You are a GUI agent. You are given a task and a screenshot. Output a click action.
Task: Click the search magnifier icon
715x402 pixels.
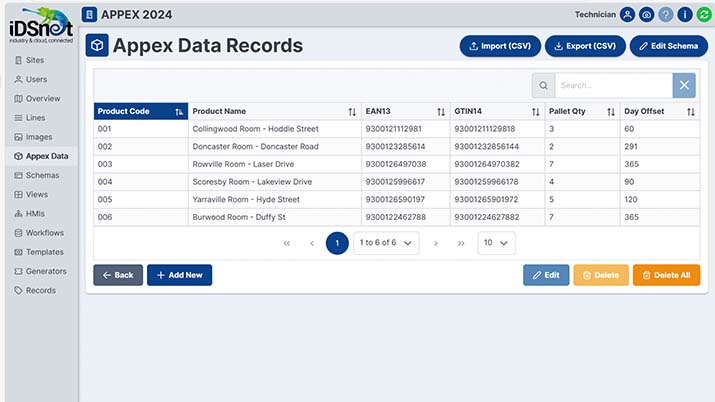[543, 85]
